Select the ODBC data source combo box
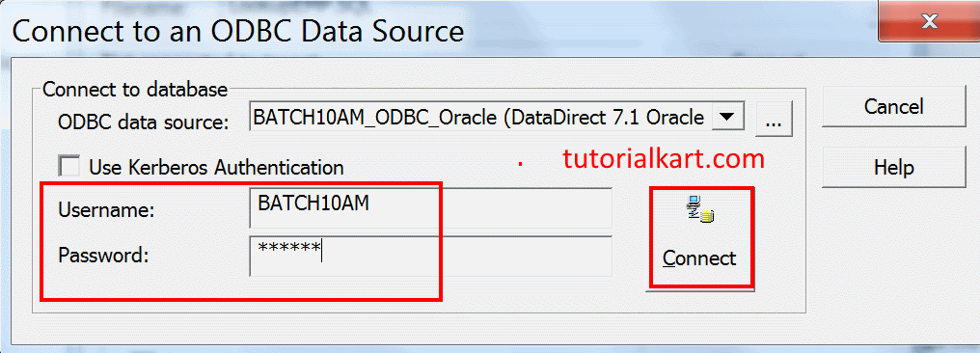Viewport: 980px width, 353px height. (496, 117)
